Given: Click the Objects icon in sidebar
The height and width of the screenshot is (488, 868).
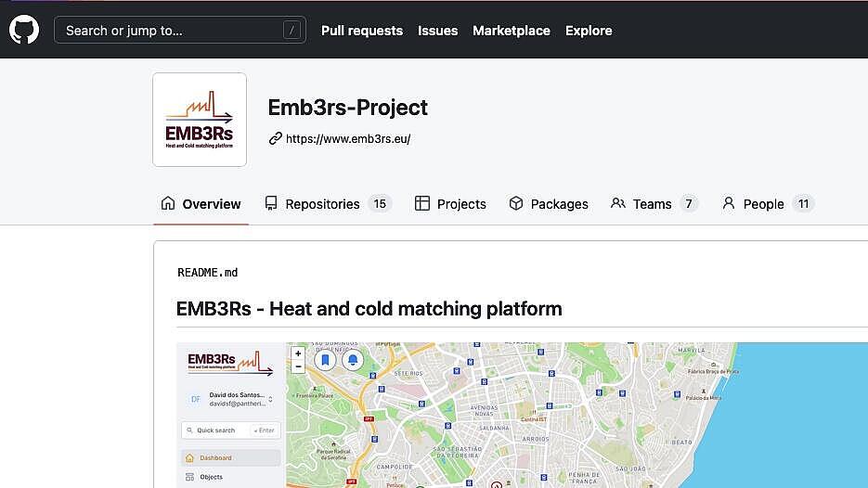Looking at the screenshot, I should pyautogui.click(x=190, y=477).
